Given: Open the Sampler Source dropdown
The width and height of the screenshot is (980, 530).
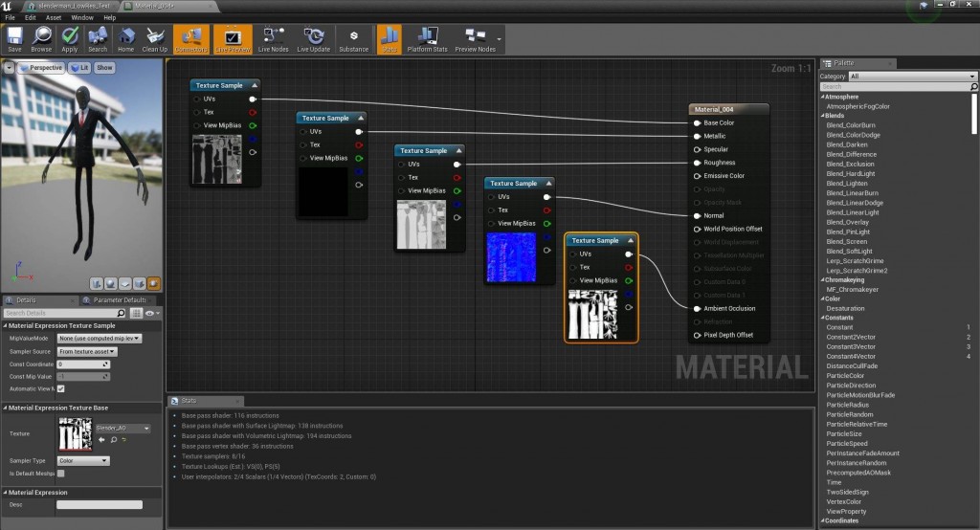Looking at the screenshot, I should [87, 351].
